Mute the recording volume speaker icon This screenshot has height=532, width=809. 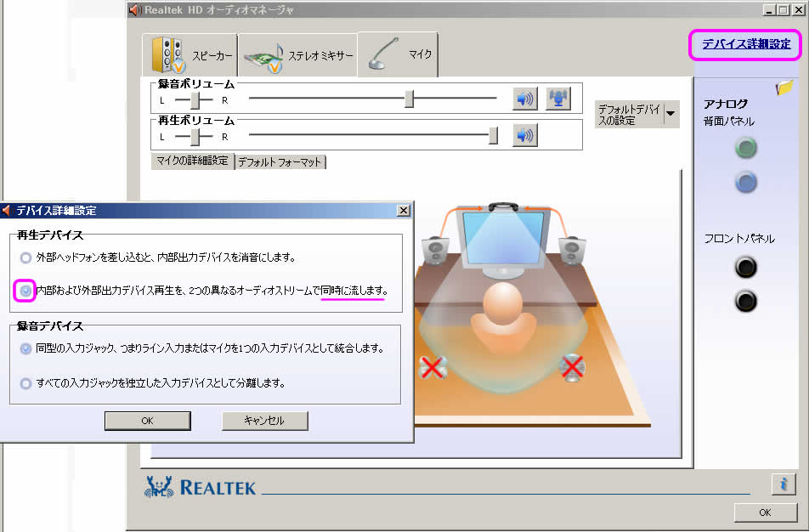(x=524, y=99)
